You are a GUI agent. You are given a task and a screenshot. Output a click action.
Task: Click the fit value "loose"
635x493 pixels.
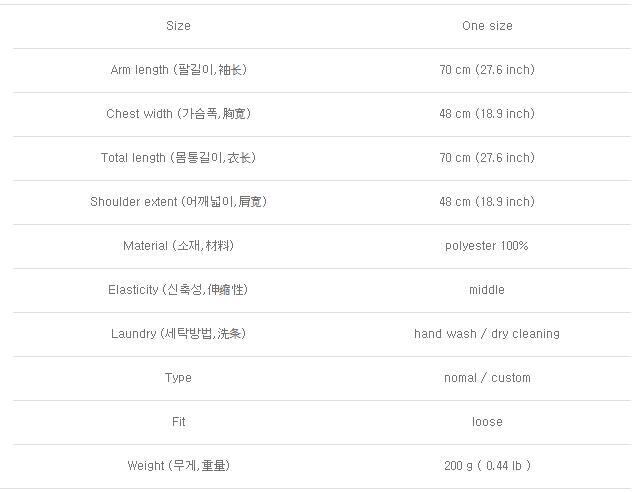487,422
